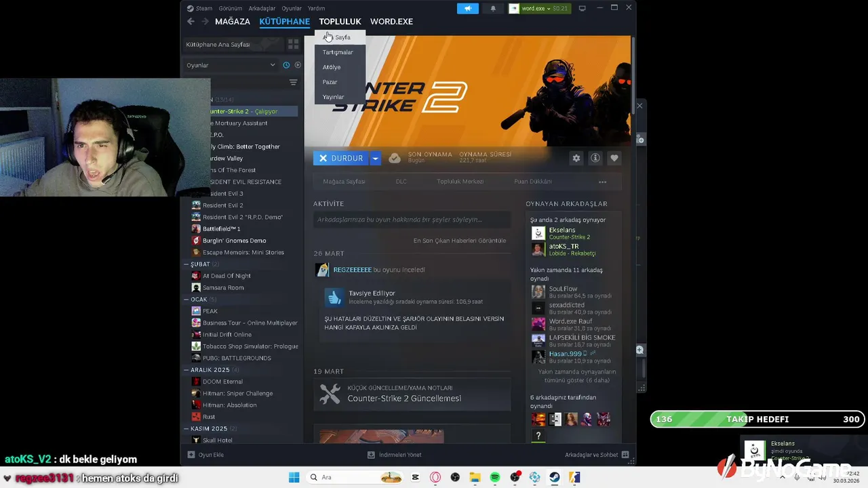
Task: Go back with the navigation arrow
Action: pyautogui.click(x=191, y=21)
